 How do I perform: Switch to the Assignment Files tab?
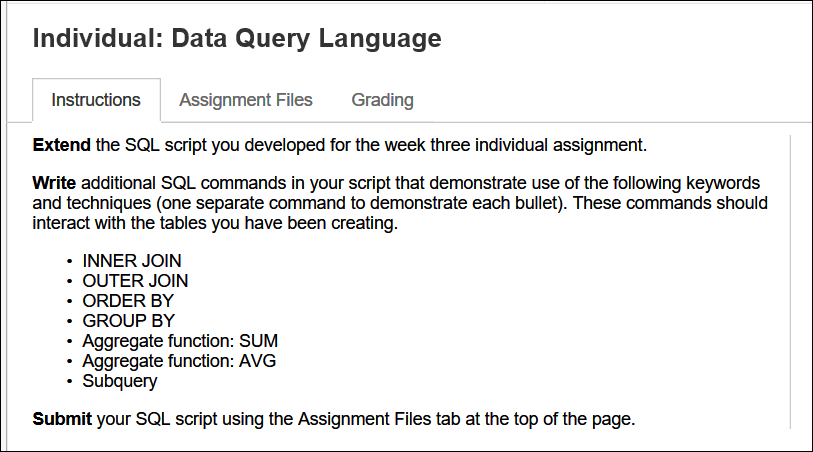246,100
